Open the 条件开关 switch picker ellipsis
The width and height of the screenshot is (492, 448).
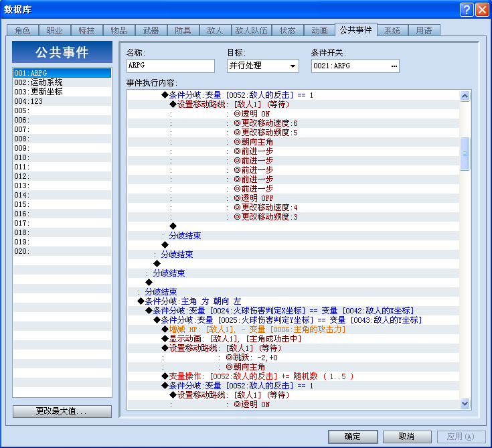[394, 66]
